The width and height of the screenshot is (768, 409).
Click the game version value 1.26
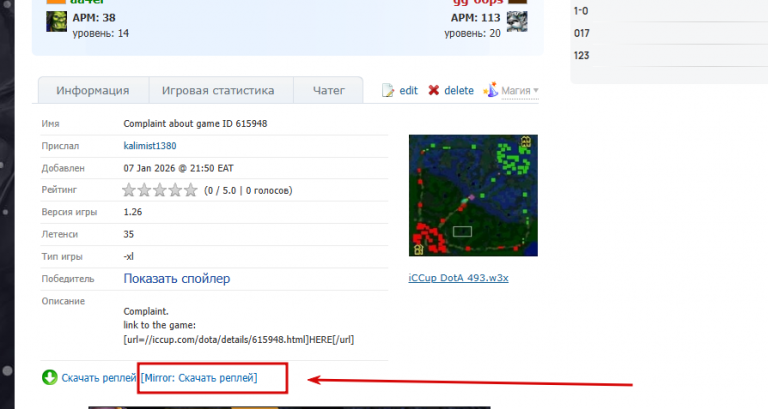coord(133,212)
